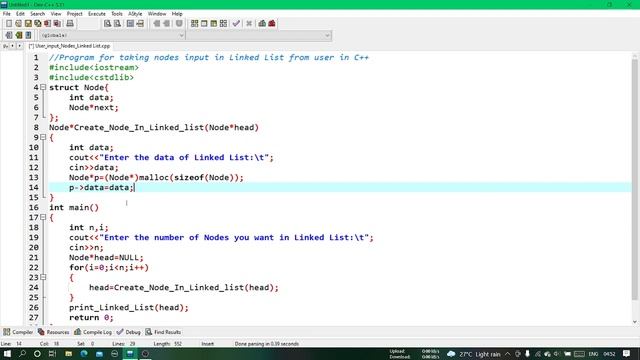The height and width of the screenshot is (360, 640).
Task: Click the Close file toolbar icon
Action: pos(48,24)
